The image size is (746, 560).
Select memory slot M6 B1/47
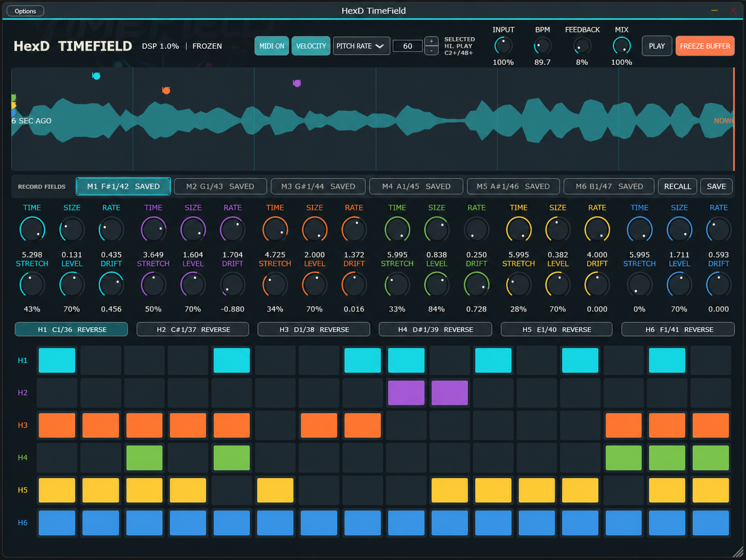609,186
